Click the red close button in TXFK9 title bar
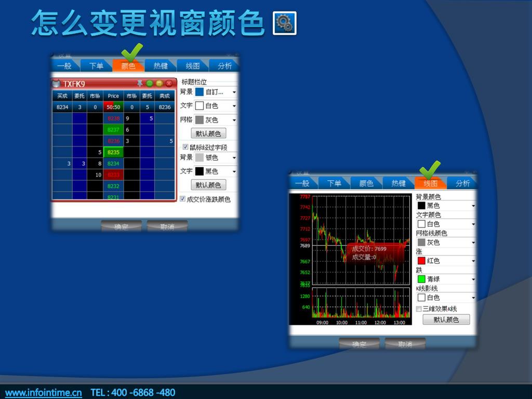Image resolution: width=532 pixels, height=399 pixels. tap(168, 84)
